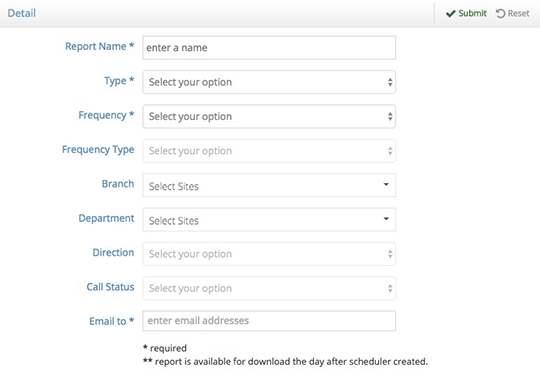Viewport: 540px width, 383px height.
Task: Open the Type dropdown
Action: tap(269, 82)
